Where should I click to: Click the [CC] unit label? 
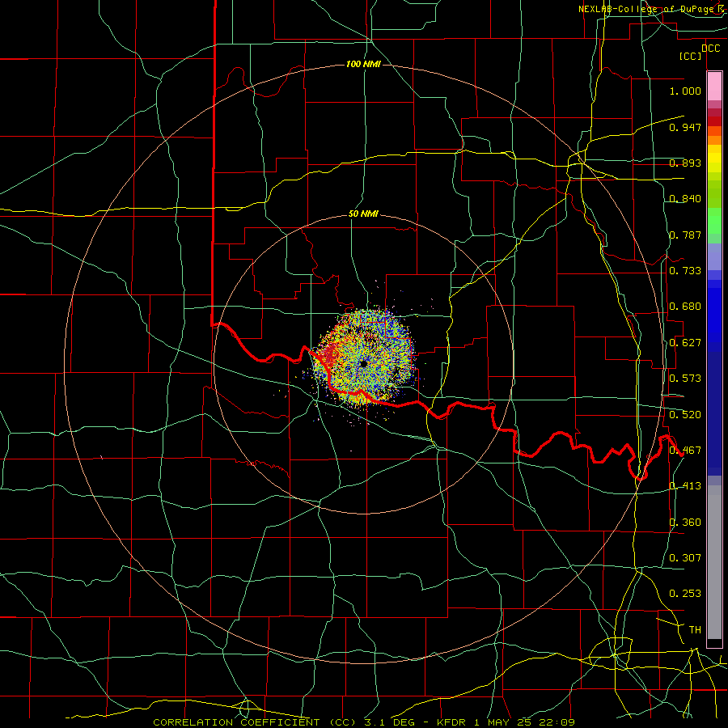pyautogui.click(x=691, y=57)
